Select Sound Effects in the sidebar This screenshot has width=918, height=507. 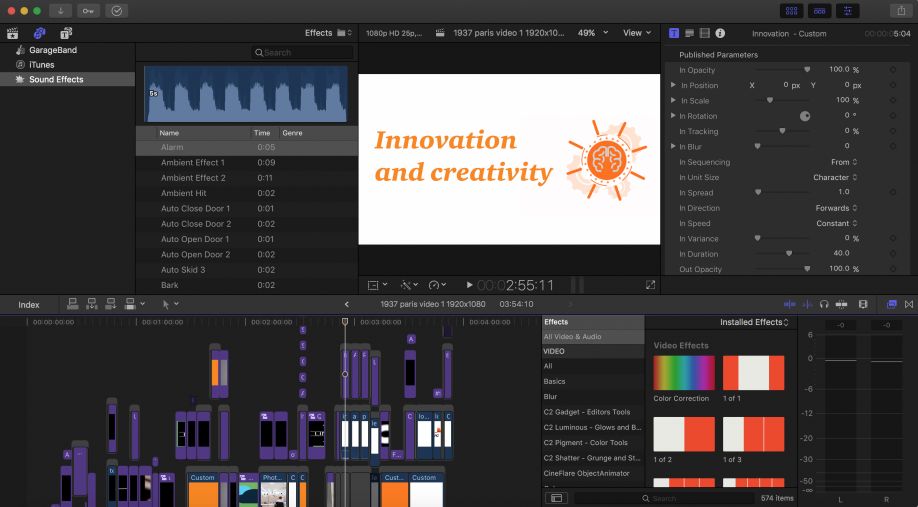click(56, 80)
